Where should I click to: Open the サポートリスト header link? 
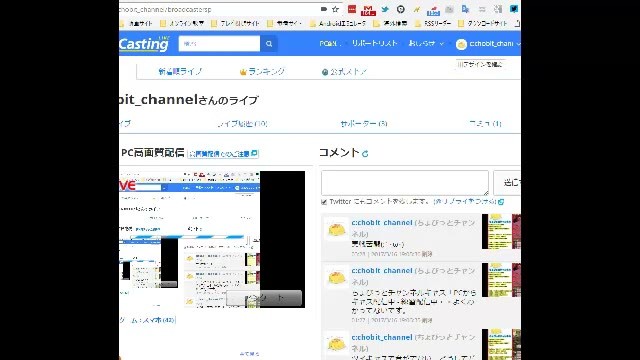pos(374,43)
